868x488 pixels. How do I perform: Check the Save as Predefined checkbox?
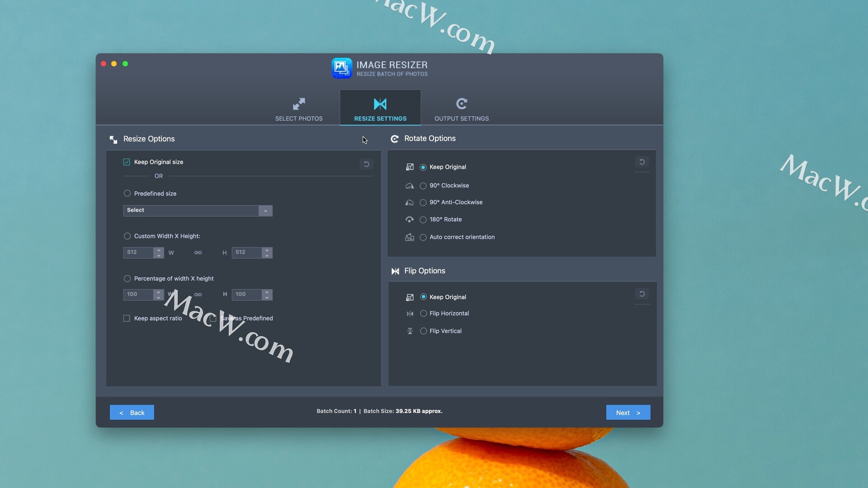click(213, 318)
